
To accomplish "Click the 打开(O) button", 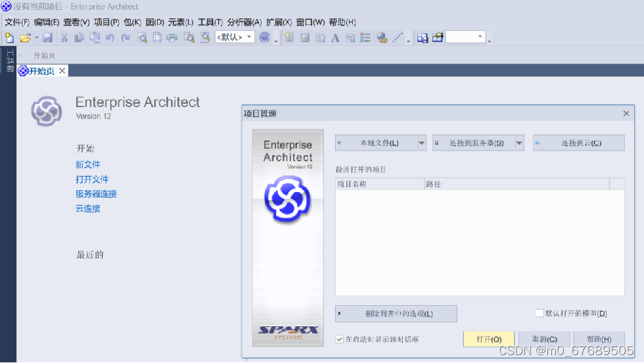I will tap(489, 339).
